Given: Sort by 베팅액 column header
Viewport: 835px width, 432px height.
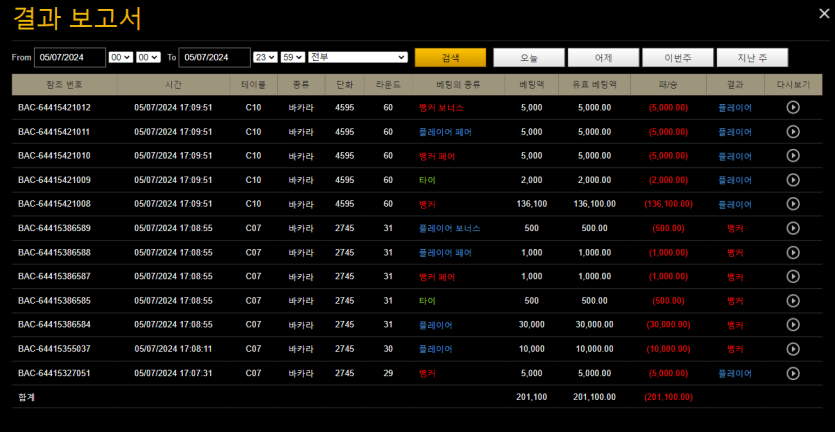Looking at the screenshot, I should pos(531,85).
